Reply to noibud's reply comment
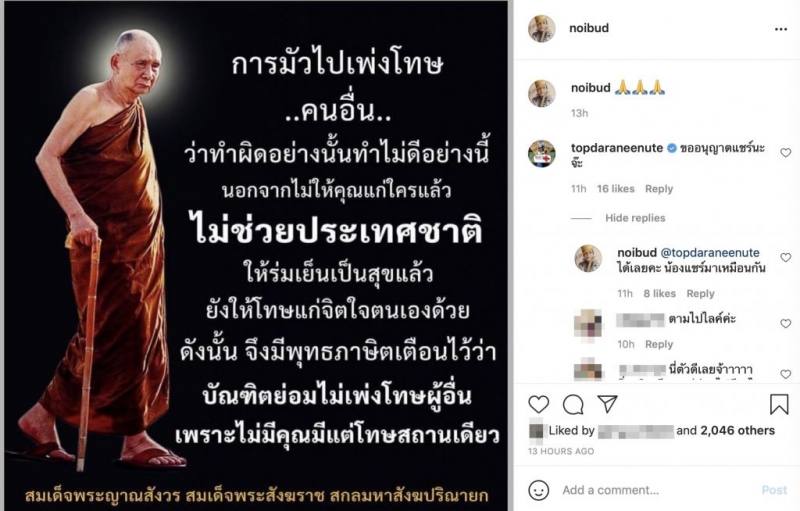This screenshot has width=800, height=511. (700, 293)
